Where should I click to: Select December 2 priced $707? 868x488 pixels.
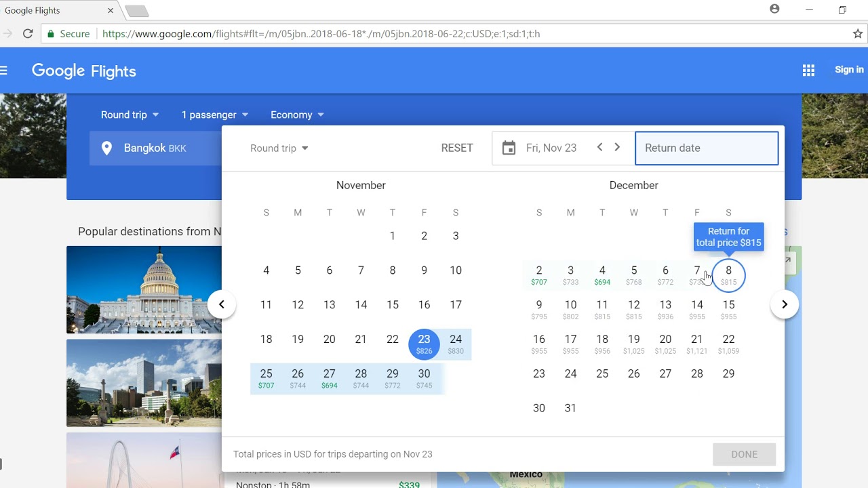[539, 274]
